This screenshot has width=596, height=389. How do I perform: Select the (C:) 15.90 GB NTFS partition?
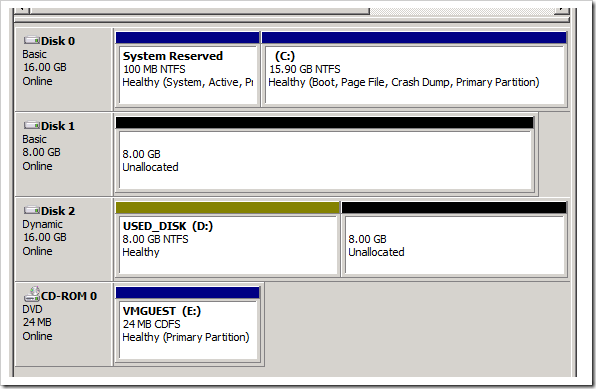click(414, 75)
